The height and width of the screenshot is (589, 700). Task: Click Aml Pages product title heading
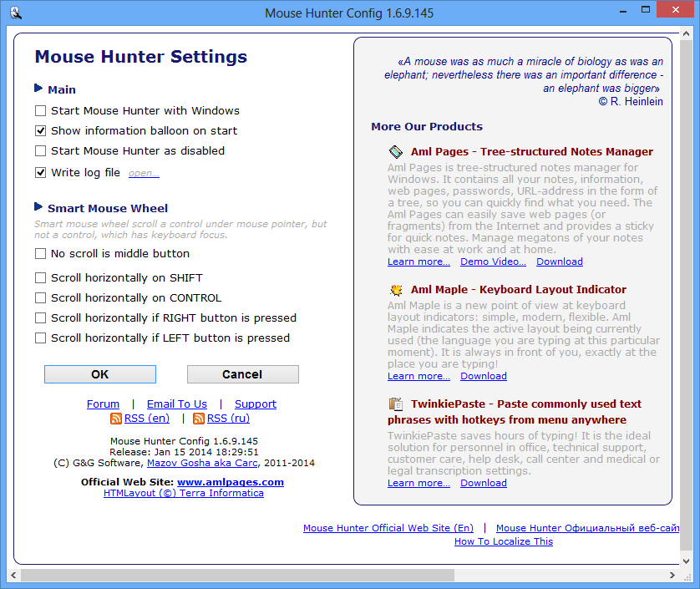tap(532, 152)
